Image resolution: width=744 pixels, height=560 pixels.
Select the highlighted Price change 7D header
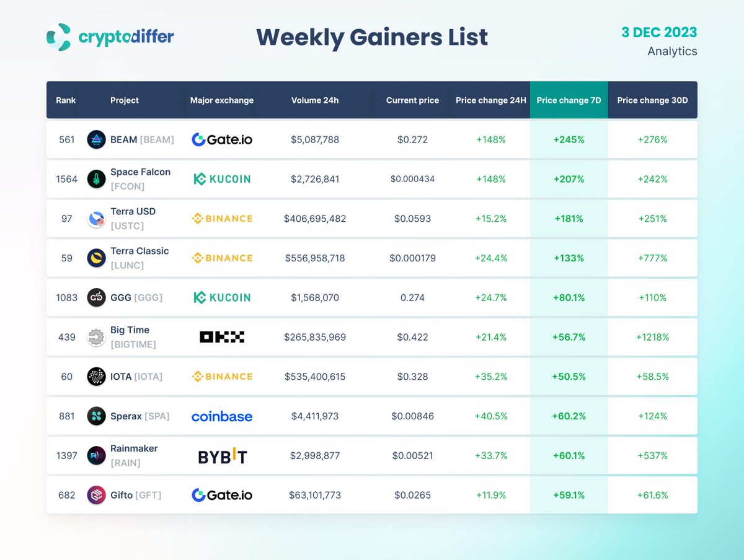(569, 100)
